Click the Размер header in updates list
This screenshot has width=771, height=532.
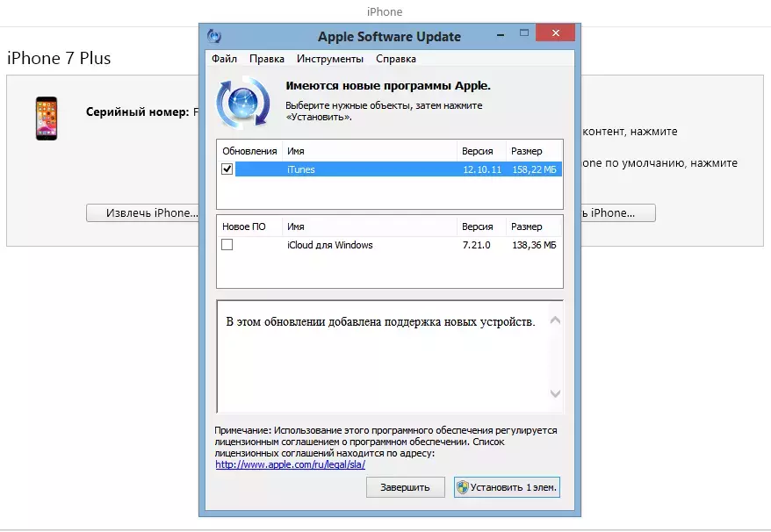[534, 151]
